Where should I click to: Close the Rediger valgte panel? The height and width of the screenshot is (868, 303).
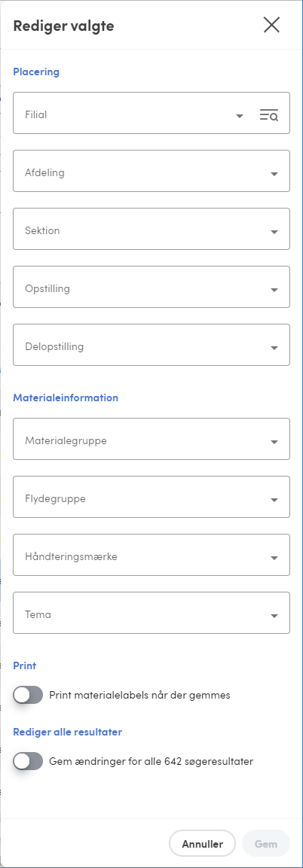coord(271,25)
